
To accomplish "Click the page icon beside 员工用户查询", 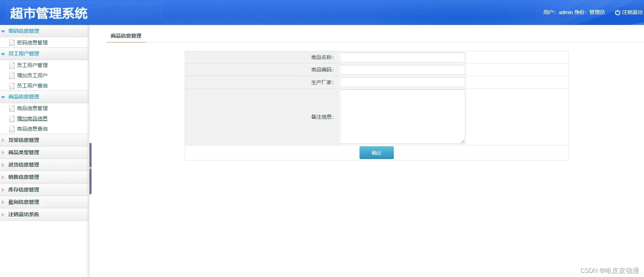I will 12,85.
